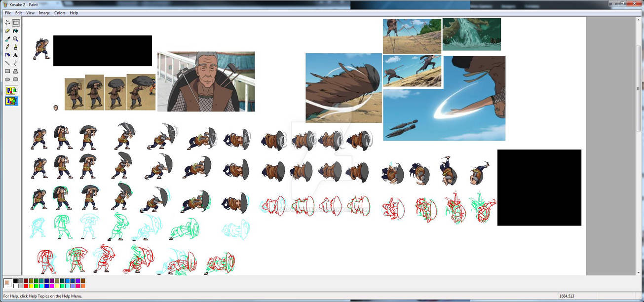Pick the Fill With Color bucket tool
The image size is (644, 302).
tap(16, 31)
